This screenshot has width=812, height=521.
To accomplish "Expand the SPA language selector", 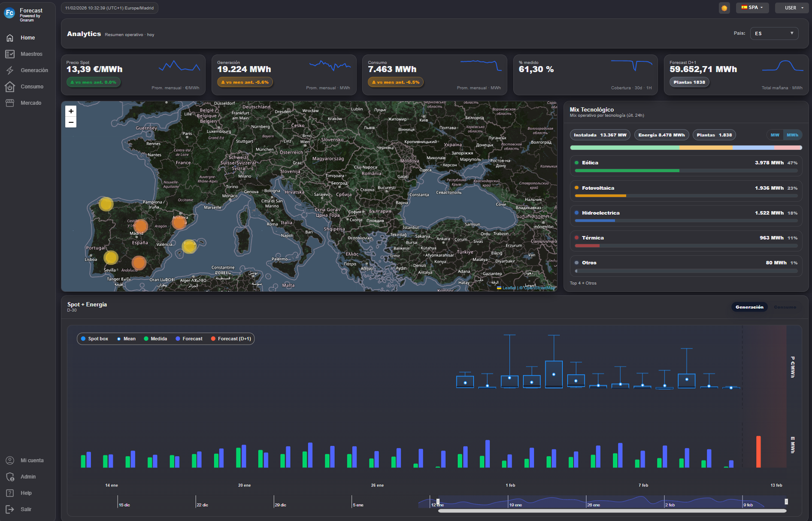I will pos(752,8).
